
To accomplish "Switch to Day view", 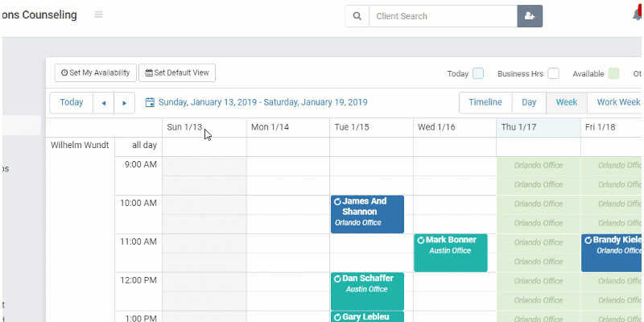I will [529, 103].
